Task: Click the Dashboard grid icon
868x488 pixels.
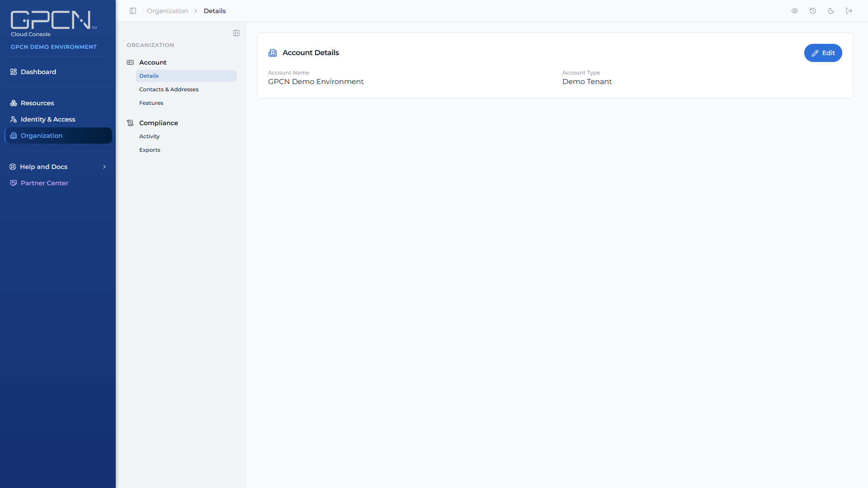Action: (x=14, y=72)
